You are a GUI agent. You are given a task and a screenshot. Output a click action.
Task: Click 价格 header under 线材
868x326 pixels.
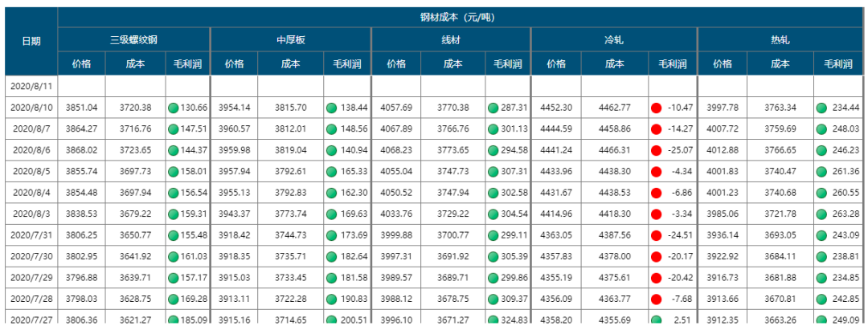397,64
